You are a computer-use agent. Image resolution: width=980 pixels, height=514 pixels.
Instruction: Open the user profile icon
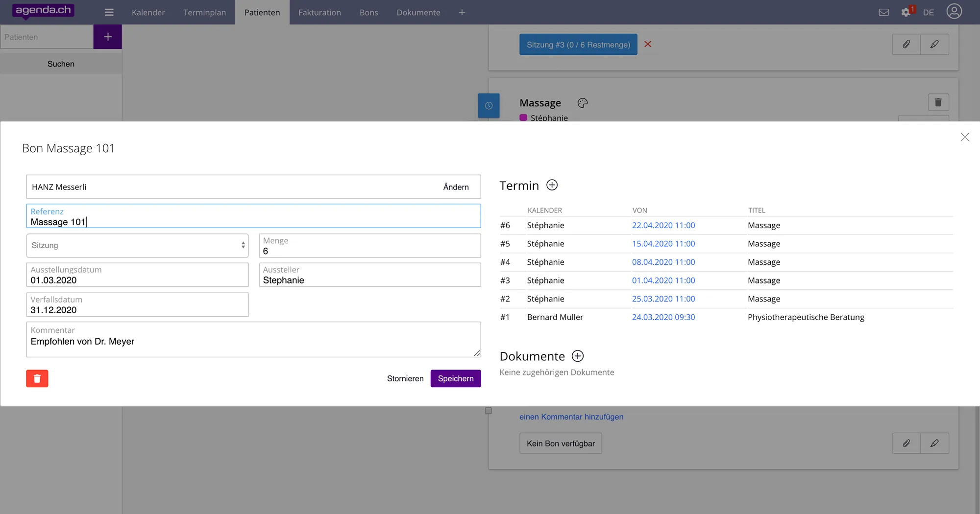954,11
